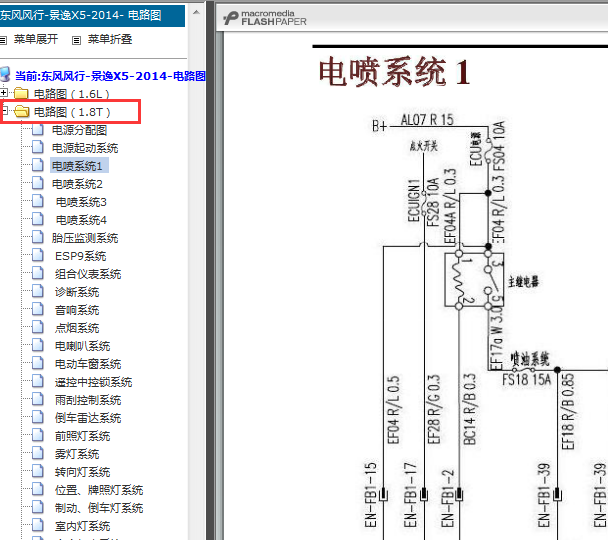
Task: Open 制动、倒车灯系统 page
Action: click(x=99, y=508)
